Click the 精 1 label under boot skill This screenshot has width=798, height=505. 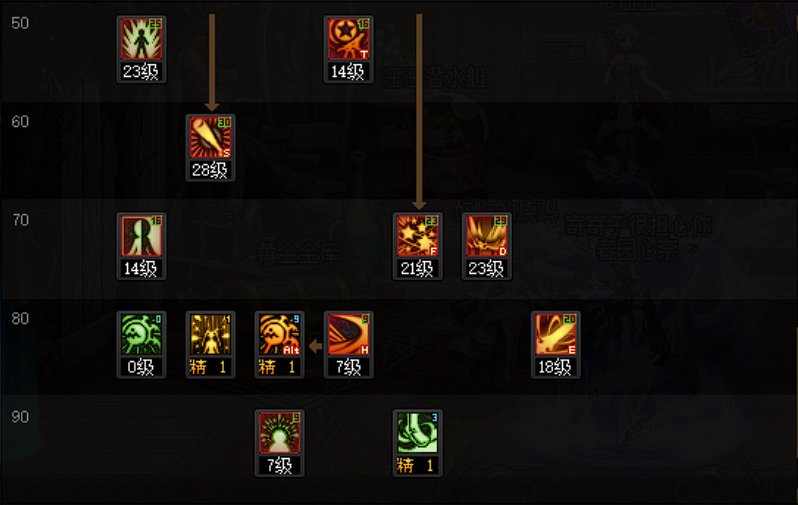click(417, 465)
